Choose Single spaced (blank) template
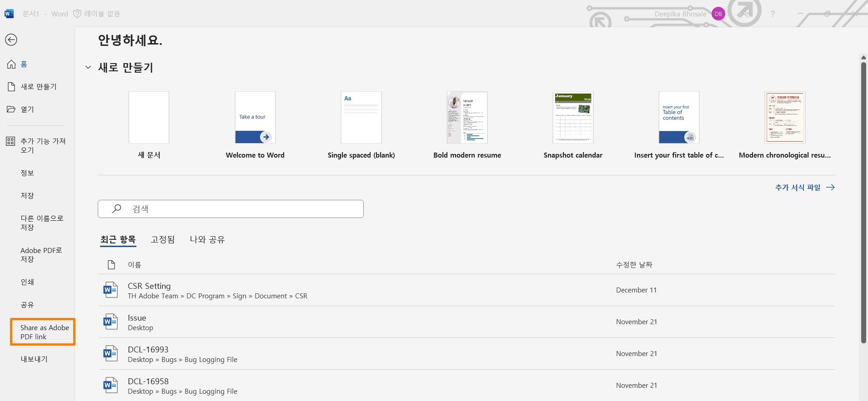This screenshot has width=868, height=401. tap(361, 125)
